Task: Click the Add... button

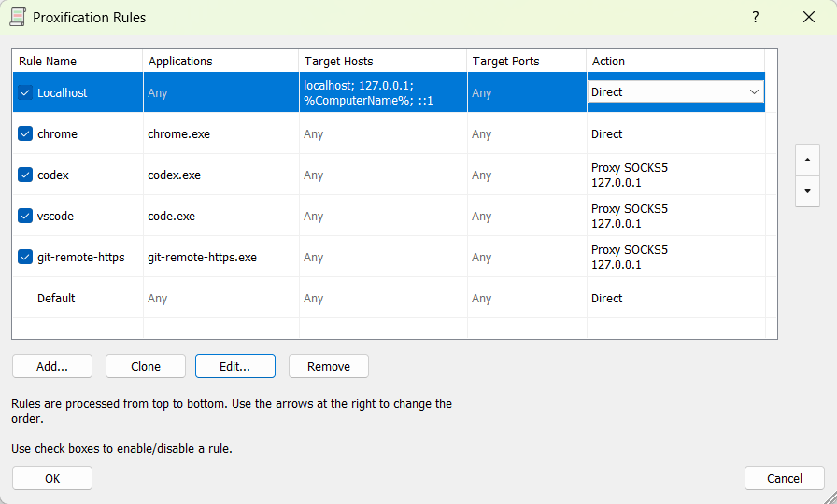Action: click(x=52, y=367)
